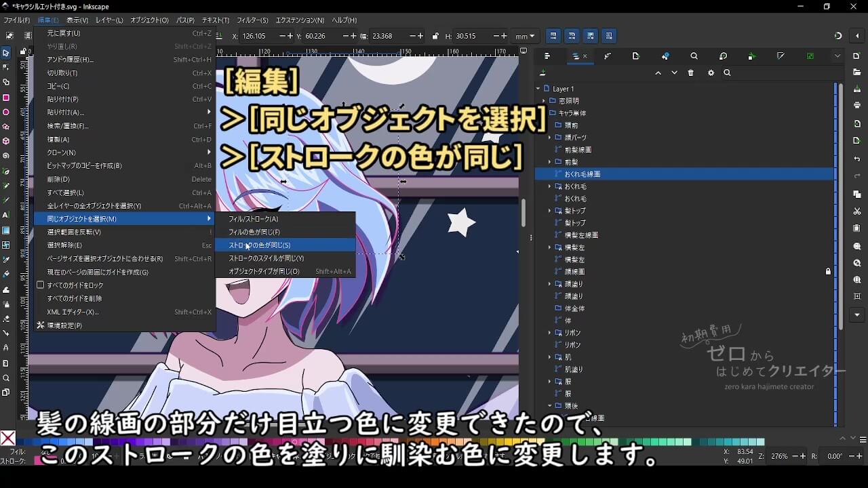868x488 pixels.
Task: Expand the 前髪 group
Action: pyautogui.click(x=550, y=162)
